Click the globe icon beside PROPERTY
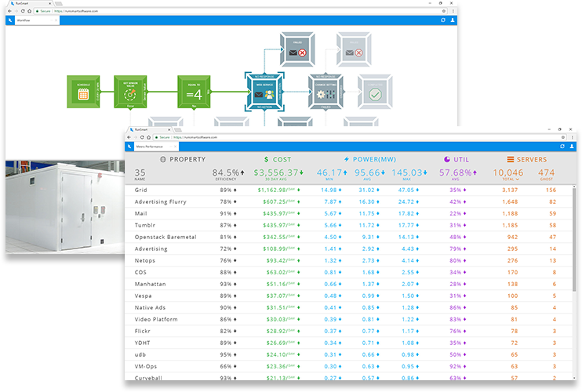 pos(163,159)
